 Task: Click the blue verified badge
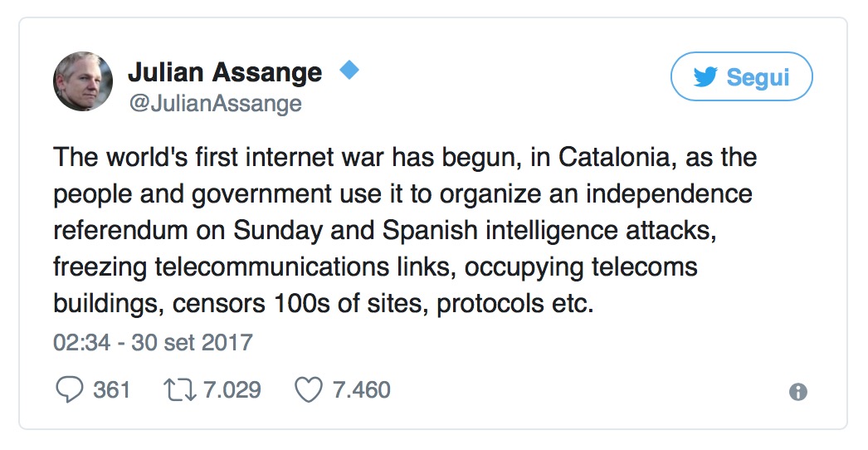349,71
